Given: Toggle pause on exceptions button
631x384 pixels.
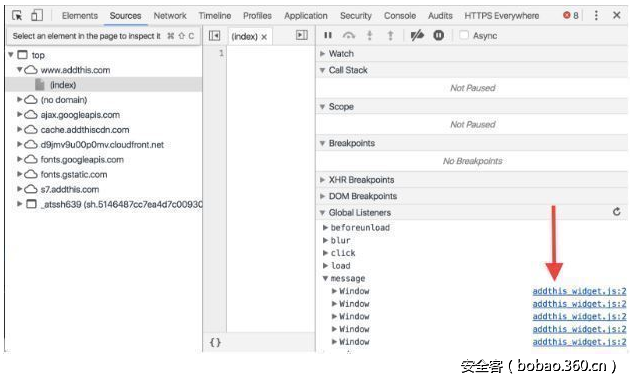Looking at the screenshot, I should coord(439,36).
